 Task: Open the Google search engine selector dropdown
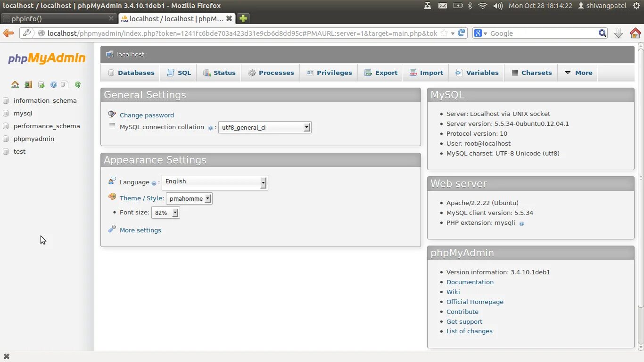click(x=480, y=33)
